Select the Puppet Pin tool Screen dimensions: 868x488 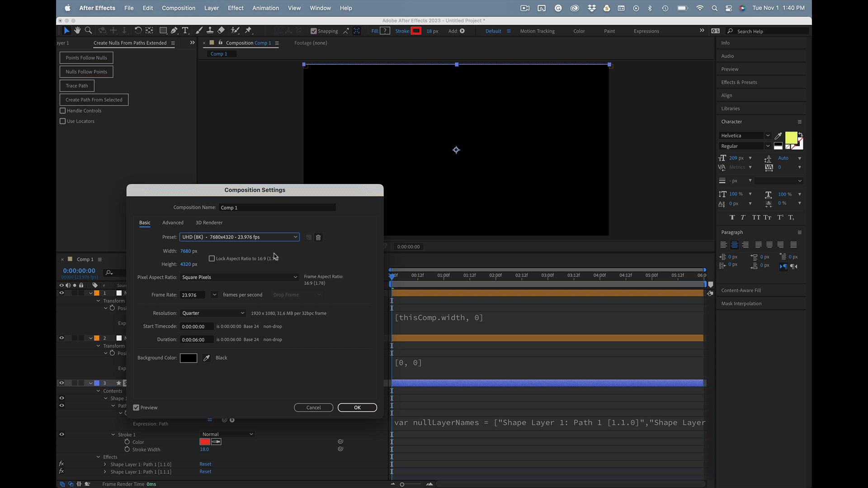pos(248,30)
